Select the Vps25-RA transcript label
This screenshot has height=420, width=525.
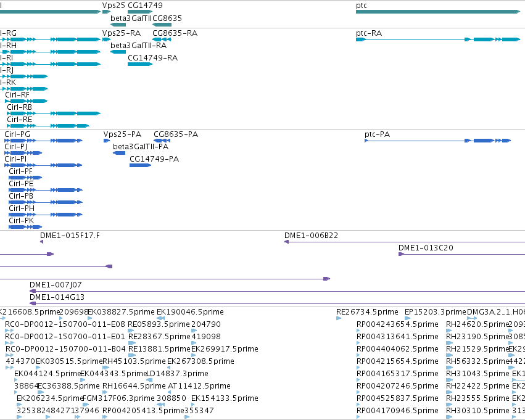click(x=122, y=33)
